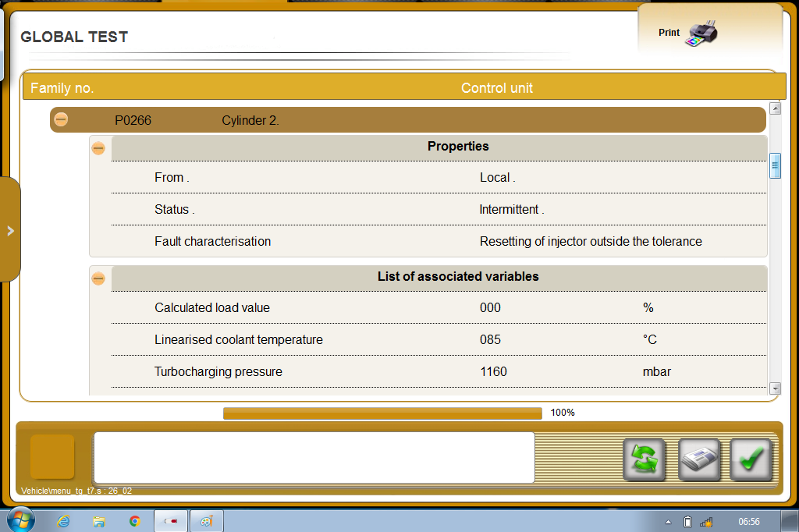Expand the left side panel arrow

point(10,230)
